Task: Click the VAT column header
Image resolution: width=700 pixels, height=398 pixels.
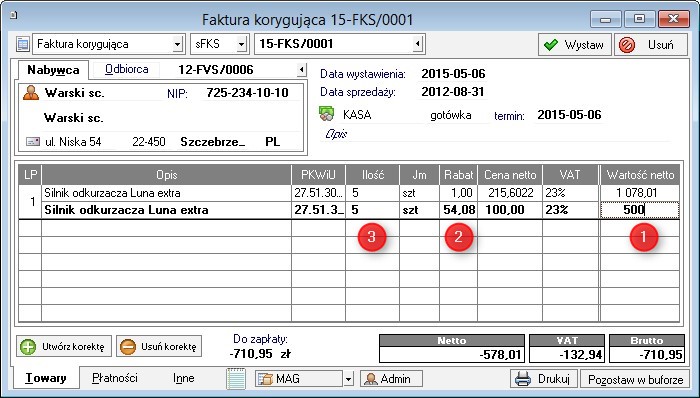Action: (x=570, y=175)
